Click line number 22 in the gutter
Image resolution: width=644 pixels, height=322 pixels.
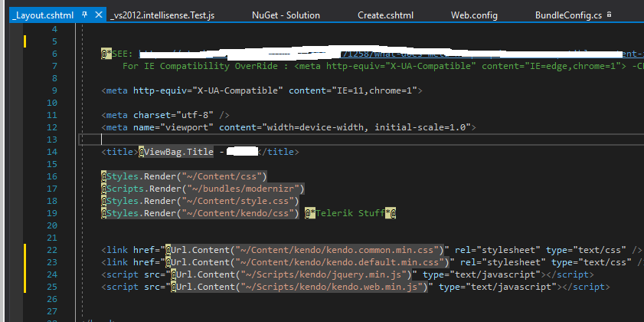coord(52,250)
